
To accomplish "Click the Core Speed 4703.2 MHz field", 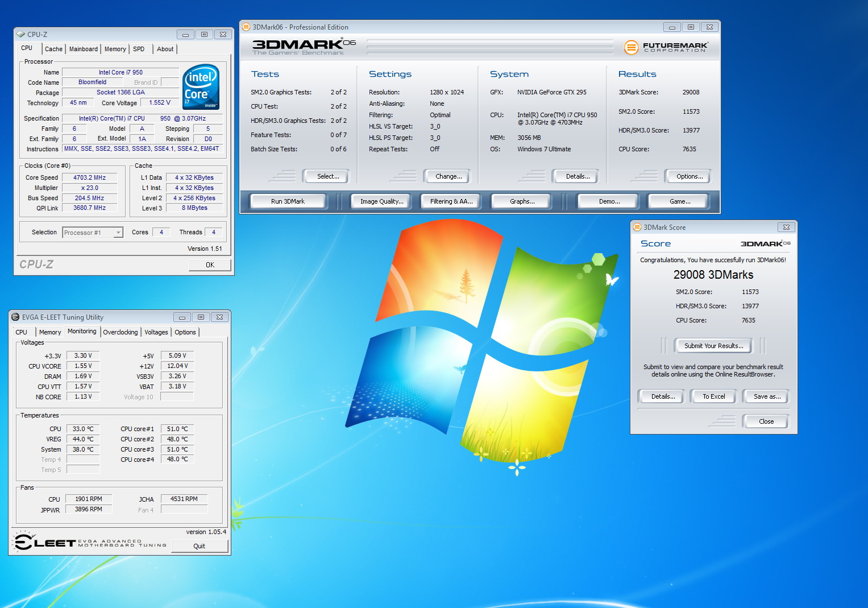I will tap(89, 177).
